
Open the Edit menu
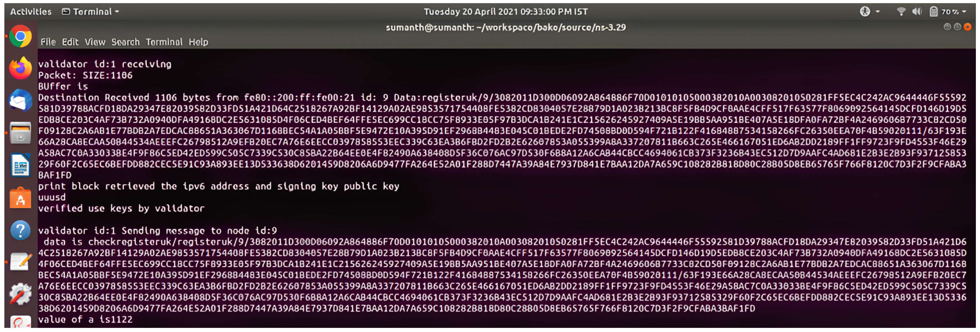coord(70,42)
